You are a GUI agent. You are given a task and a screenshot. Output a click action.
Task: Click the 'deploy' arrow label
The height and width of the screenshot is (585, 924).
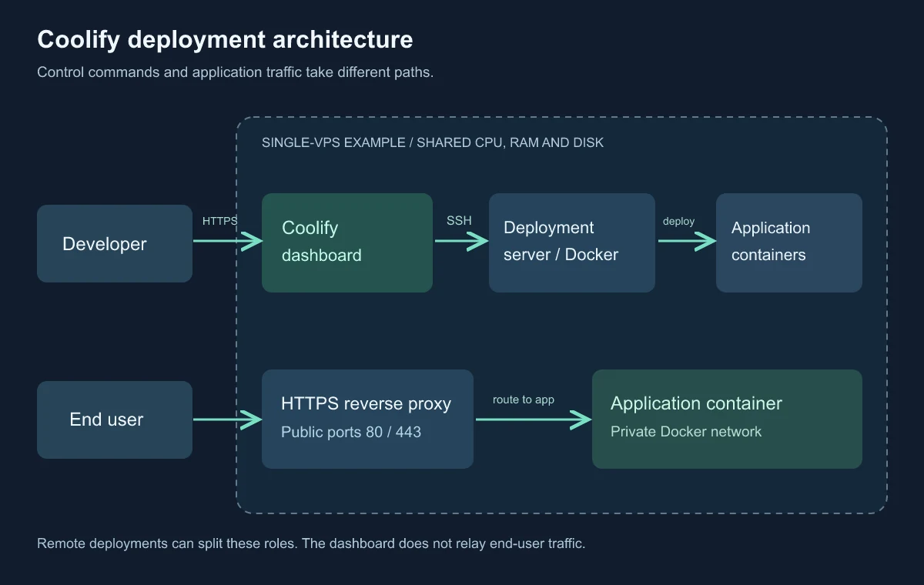point(678,221)
